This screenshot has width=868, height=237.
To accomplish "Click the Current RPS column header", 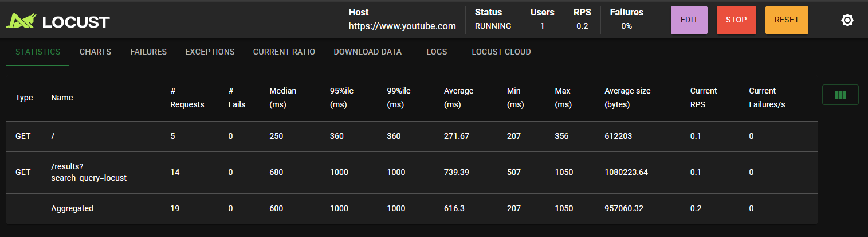I will (704, 98).
